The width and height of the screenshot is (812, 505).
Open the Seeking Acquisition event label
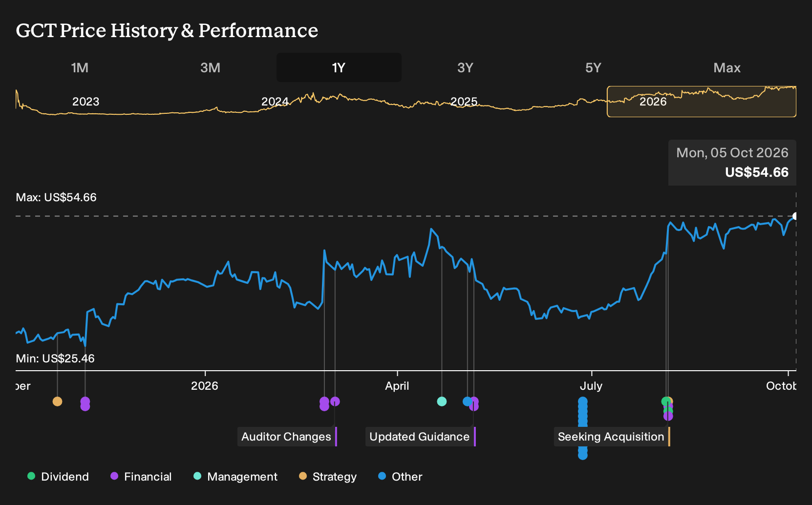[612, 437]
